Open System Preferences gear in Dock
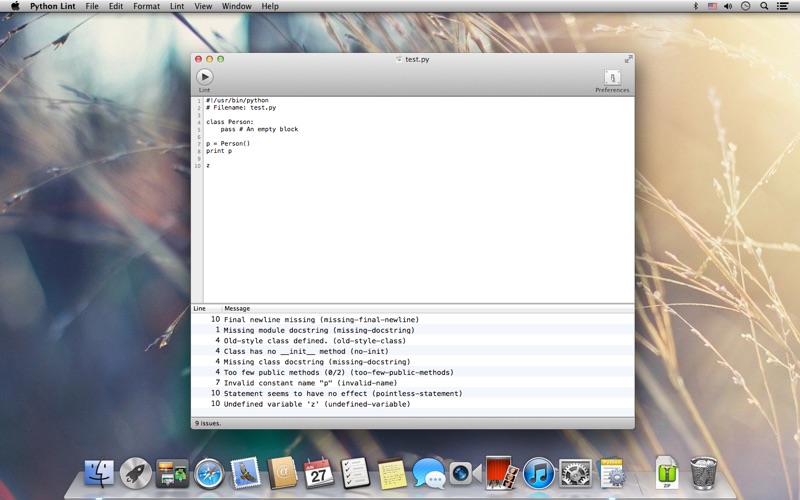This screenshot has width=800, height=500. 575,473
